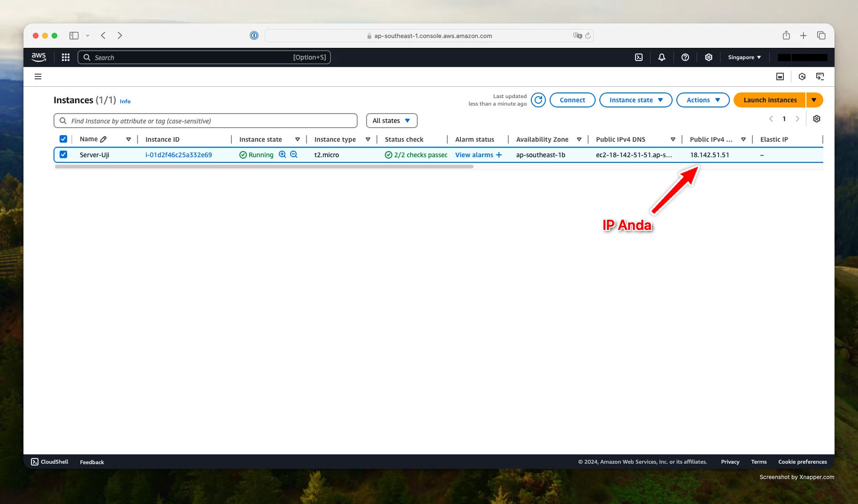Screen dimensions: 858x504
Task: Open table preferences gear icon
Action: click(817, 119)
